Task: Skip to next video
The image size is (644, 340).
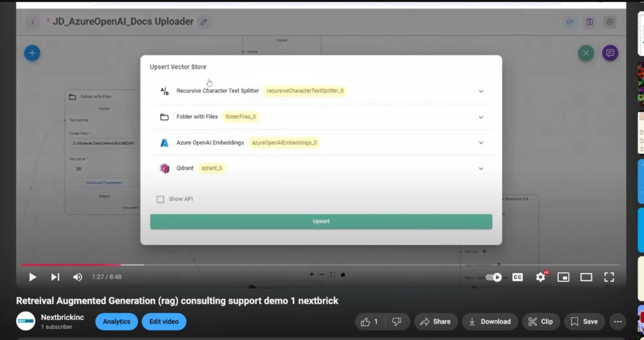Action: pyautogui.click(x=55, y=277)
